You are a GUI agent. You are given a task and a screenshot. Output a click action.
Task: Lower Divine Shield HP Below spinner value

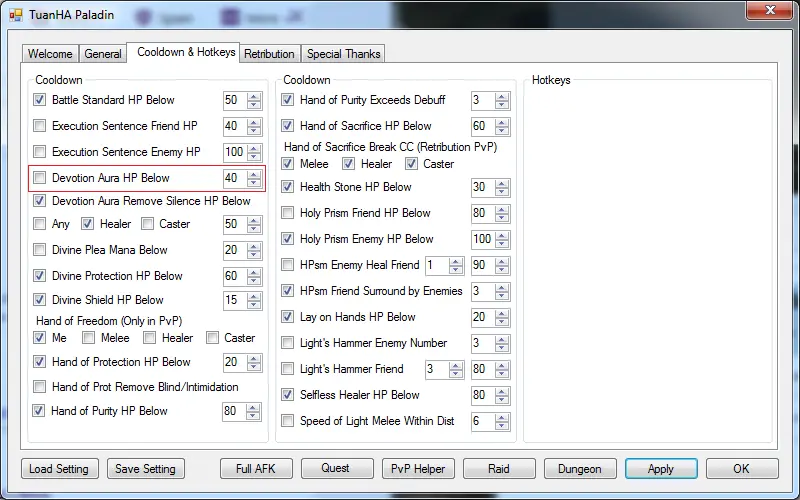coord(253,304)
